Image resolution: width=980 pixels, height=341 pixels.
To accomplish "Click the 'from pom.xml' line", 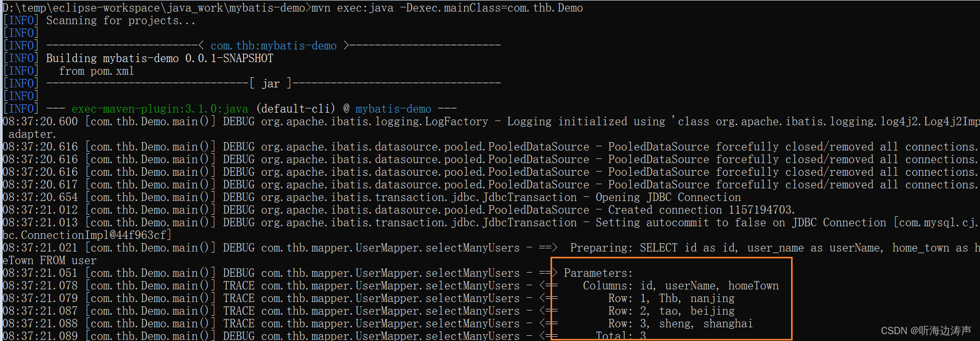I will click(96, 71).
